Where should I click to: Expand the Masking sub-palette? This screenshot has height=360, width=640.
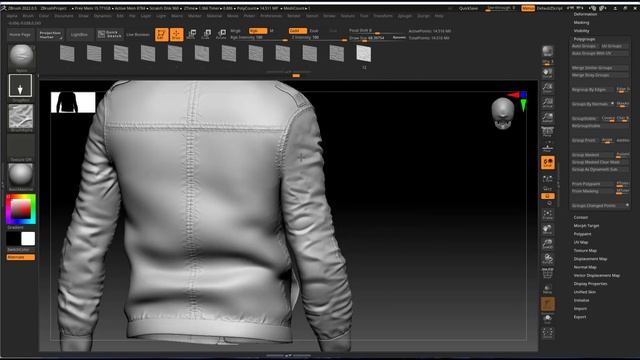581,22
